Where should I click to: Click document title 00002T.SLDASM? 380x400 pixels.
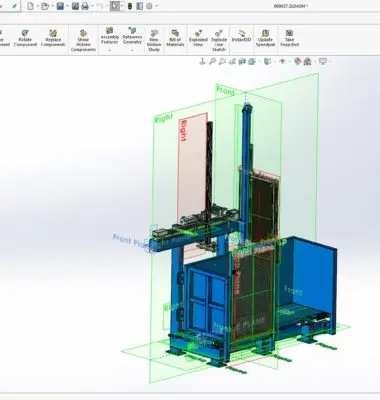click(290, 6)
